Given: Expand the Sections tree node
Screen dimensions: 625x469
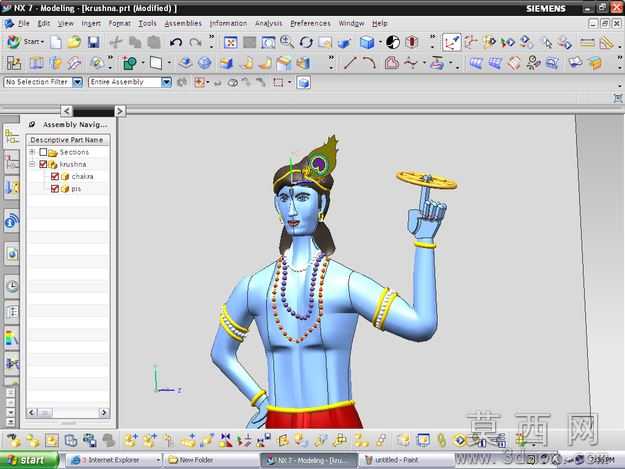Looking at the screenshot, I should [32, 152].
